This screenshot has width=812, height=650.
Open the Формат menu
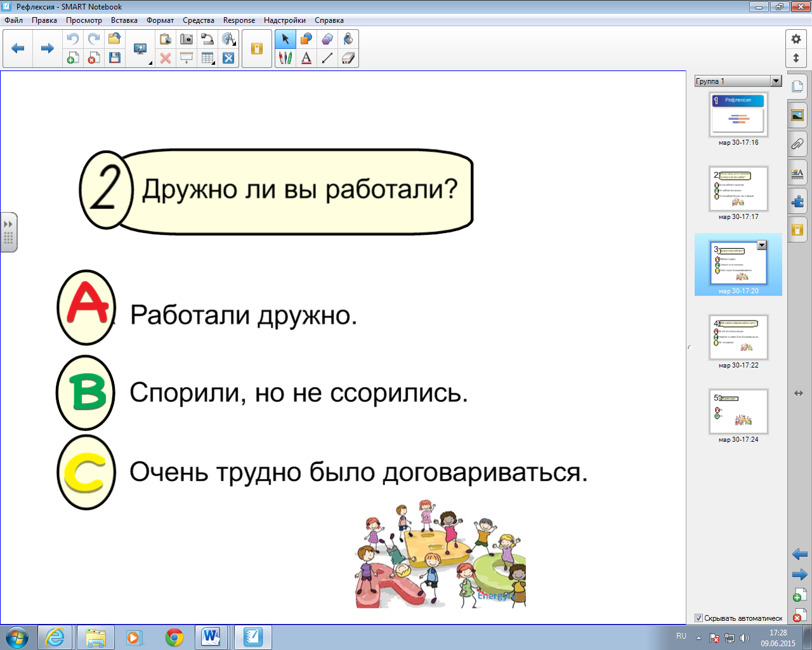(x=160, y=20)
